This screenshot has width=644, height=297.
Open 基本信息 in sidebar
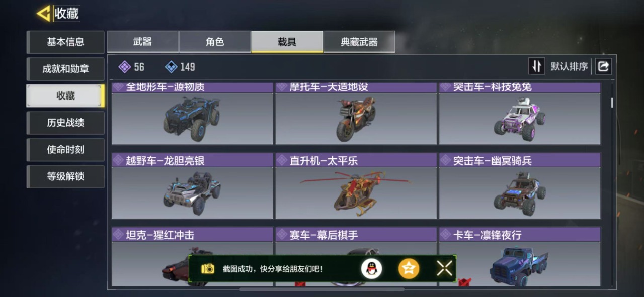pos(65,42)
